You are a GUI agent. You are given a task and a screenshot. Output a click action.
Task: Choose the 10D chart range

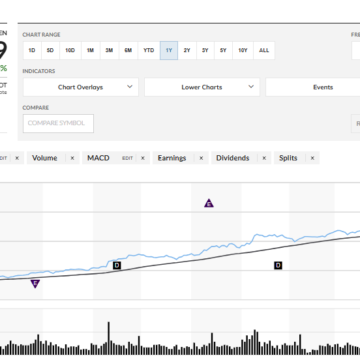(70, 50)
